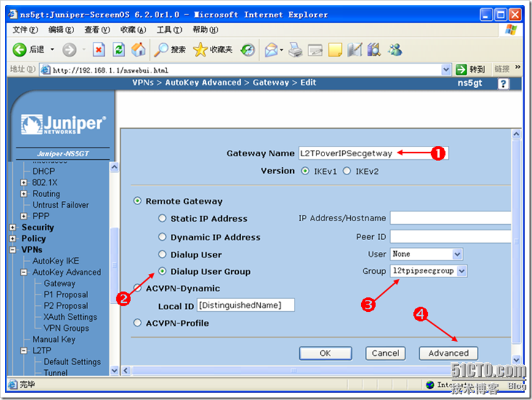Click the Refresh page icon

pos(119,50)
